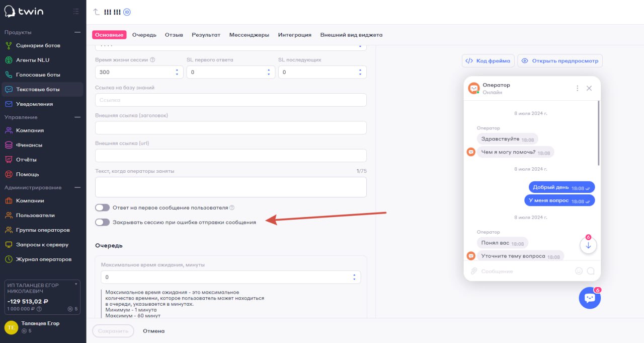Collapse the Управление sidebar section
The image size is (644, 343).
[x=77, y=117]
